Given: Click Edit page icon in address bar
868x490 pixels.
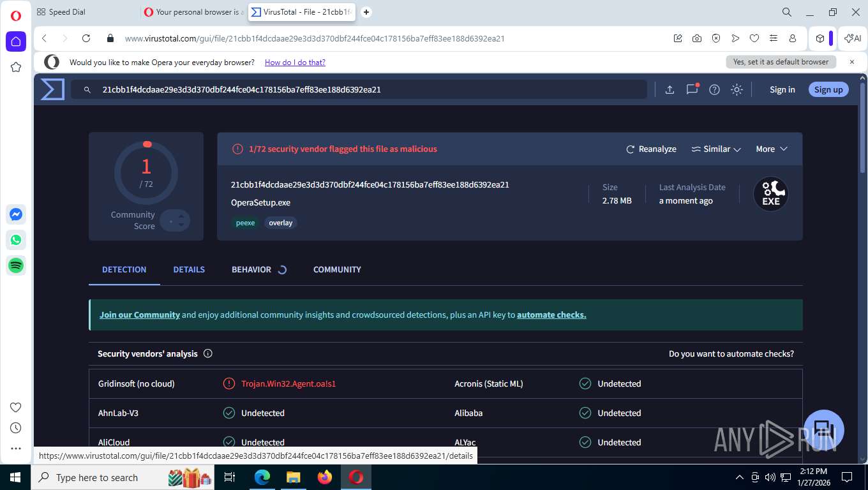Looking at the screenshot, I should click(678, 38).
